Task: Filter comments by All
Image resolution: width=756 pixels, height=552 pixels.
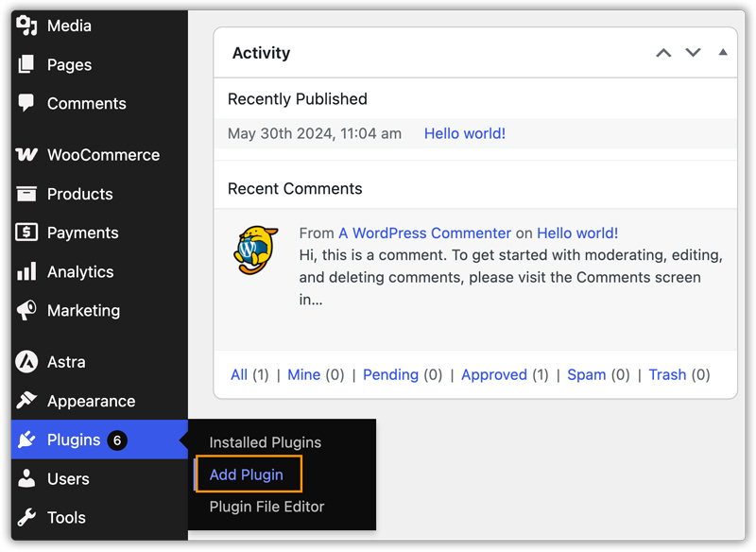Action: pos(239,374)
